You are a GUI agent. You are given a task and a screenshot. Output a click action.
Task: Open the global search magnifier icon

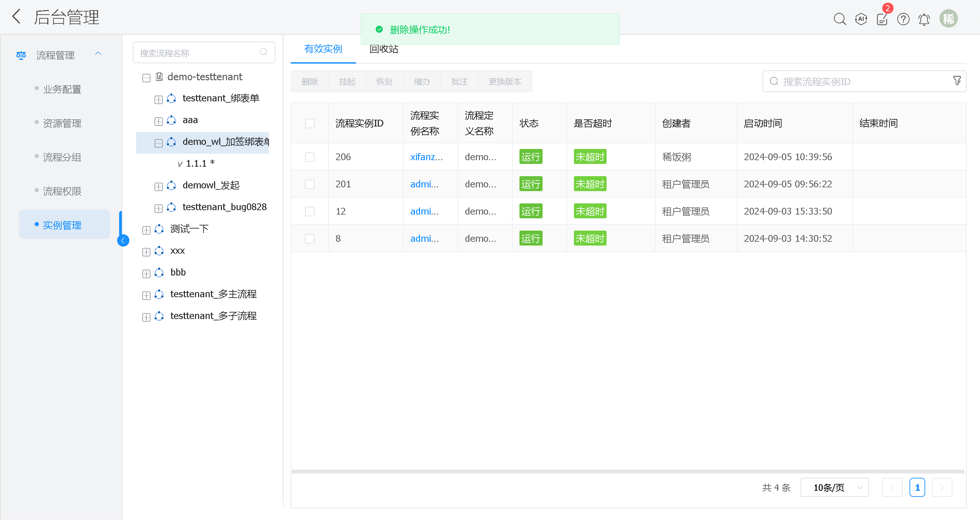(x=840, y=19)
